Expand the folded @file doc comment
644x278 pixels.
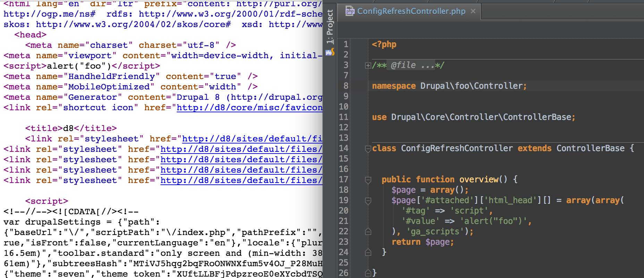coord(368,66)
